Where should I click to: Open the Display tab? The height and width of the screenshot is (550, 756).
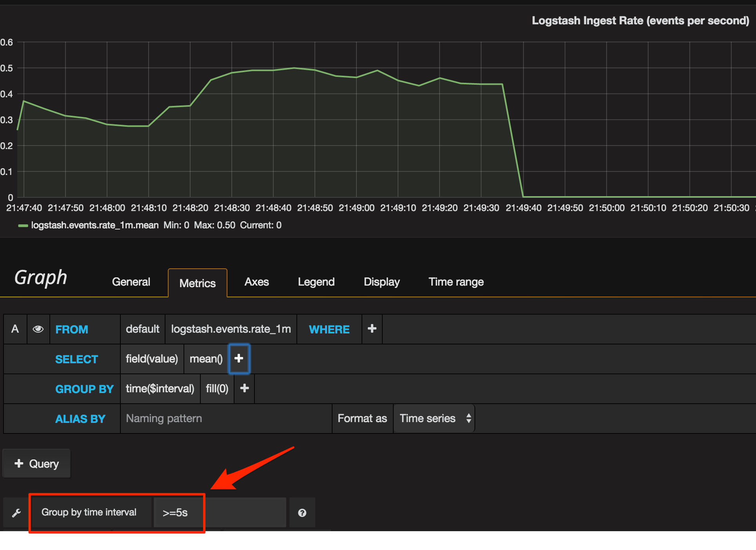[382, 282]
